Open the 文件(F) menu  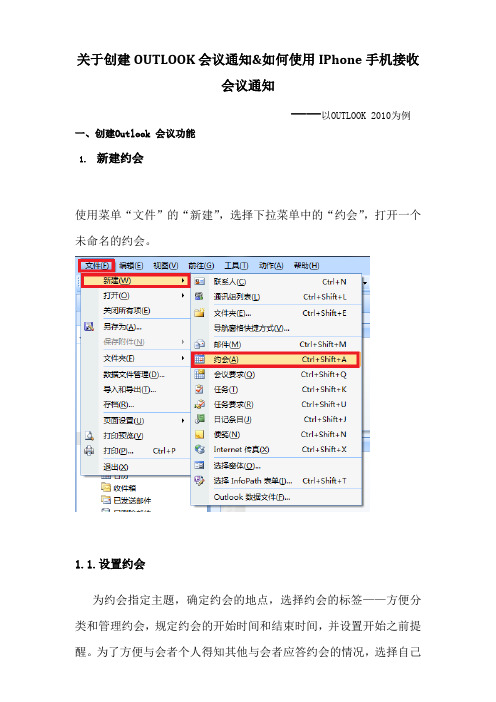point(97,265)
